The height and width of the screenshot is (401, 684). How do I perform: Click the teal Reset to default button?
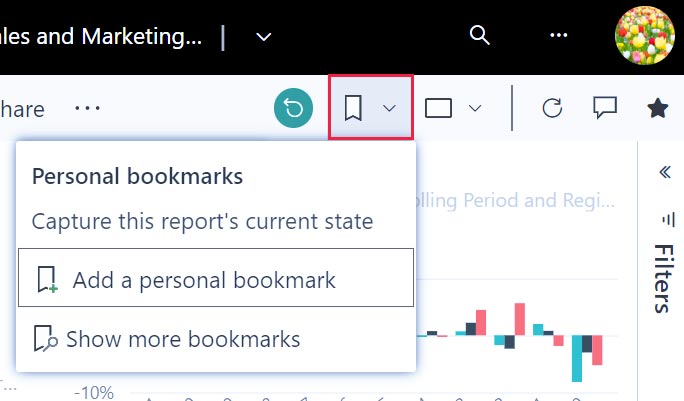pyautogui.click(x=293, y=108)
